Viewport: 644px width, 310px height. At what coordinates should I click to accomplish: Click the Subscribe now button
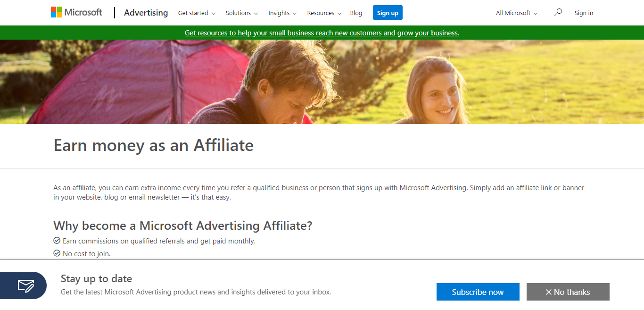pyautogui.click(x=478, y=292)
